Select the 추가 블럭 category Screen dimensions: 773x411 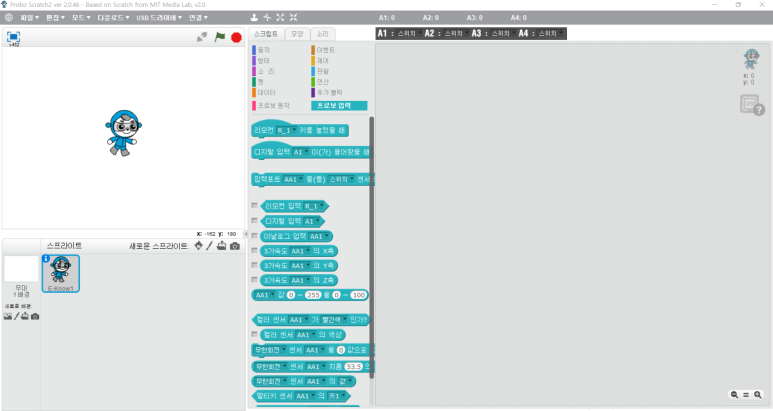[327, 93]
